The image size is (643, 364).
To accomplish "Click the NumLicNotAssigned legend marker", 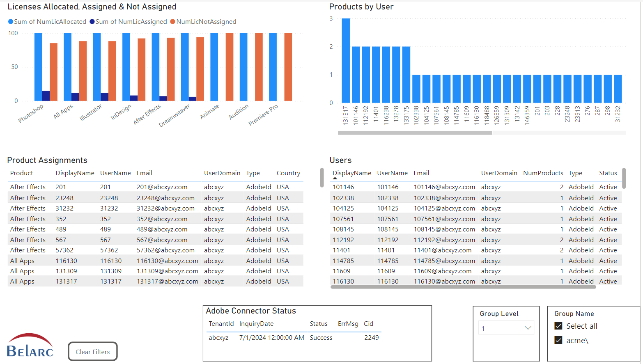I will pyautogui.click(x=173, y=22).
